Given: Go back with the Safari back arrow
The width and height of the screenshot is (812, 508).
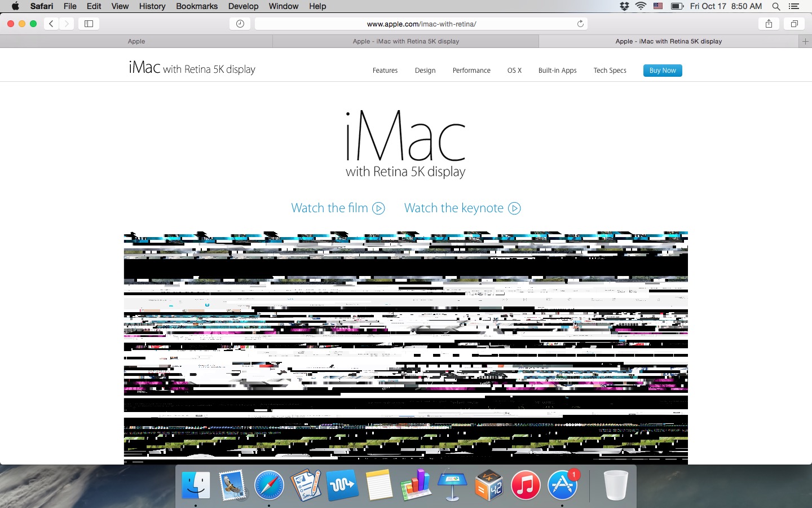Looking at the screenshot, I should [51, 24].
